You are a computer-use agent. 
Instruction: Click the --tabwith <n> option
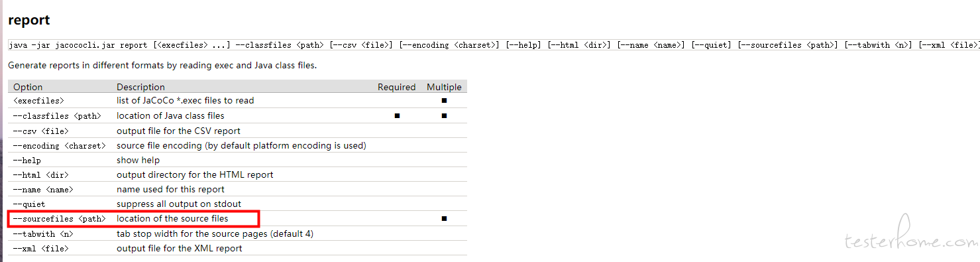[x=43, y=233]
